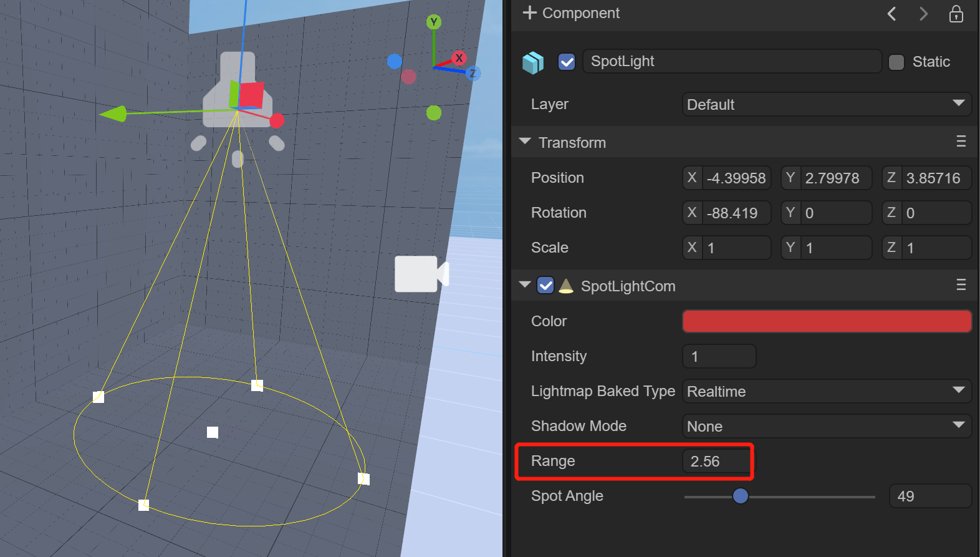Click the cube icon beside the SpotLight name
The image size is (980, 557).
(x=533, y=62)
